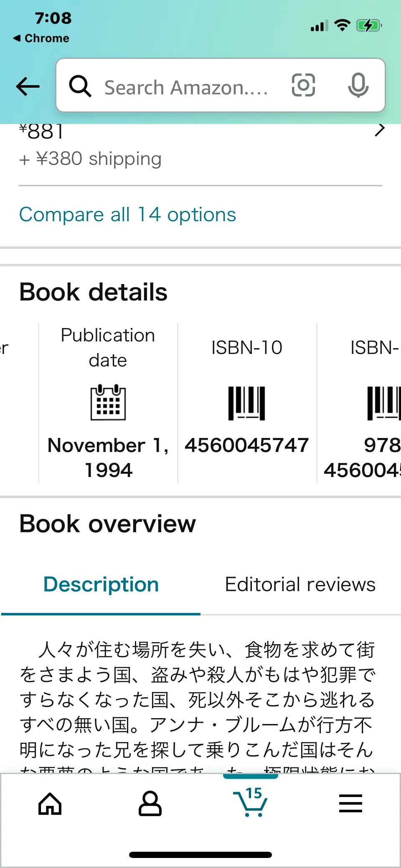Tap the ISBN-10 barcode icon
This screenshot has height=868, width=401.
(x=247, y=403)
